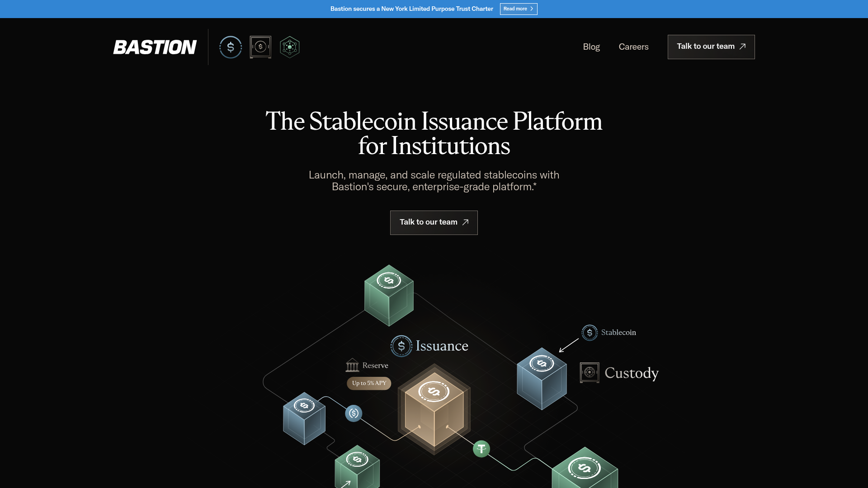The height and width of the screenshot is (488, 868).
Task: Click the blue cube near Custody
Action: click(x=542, y=379)
